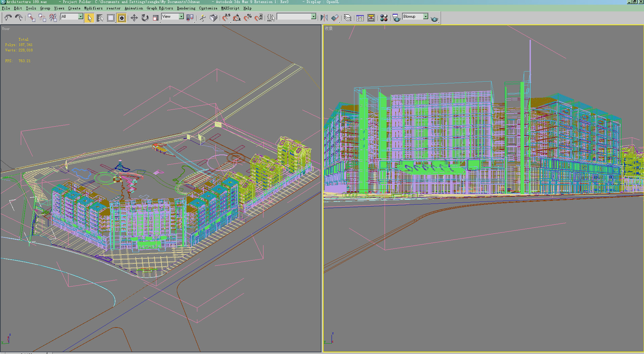Pick the Select and Scale tool
Image resolution: width=644 pixels, height=354 pixels.
click(x=156, y=18)
